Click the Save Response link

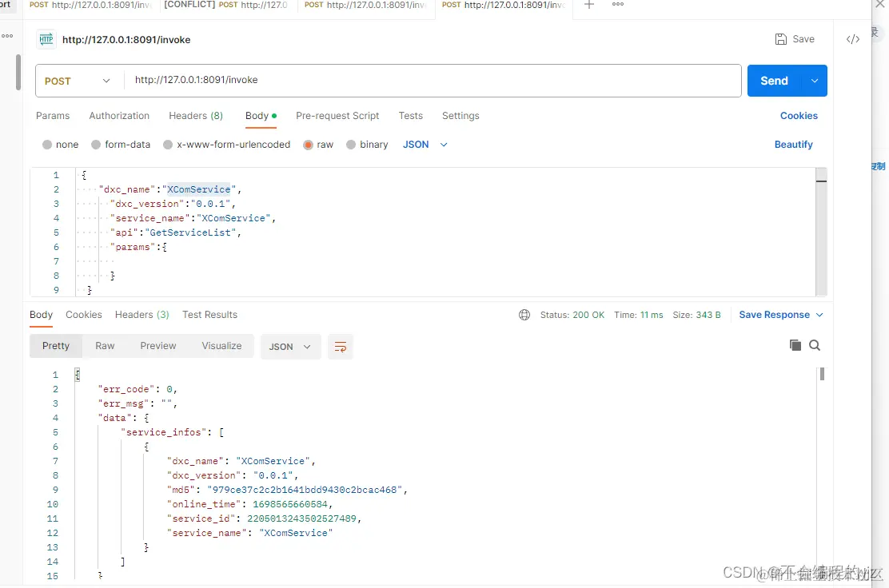click(774, 315)
